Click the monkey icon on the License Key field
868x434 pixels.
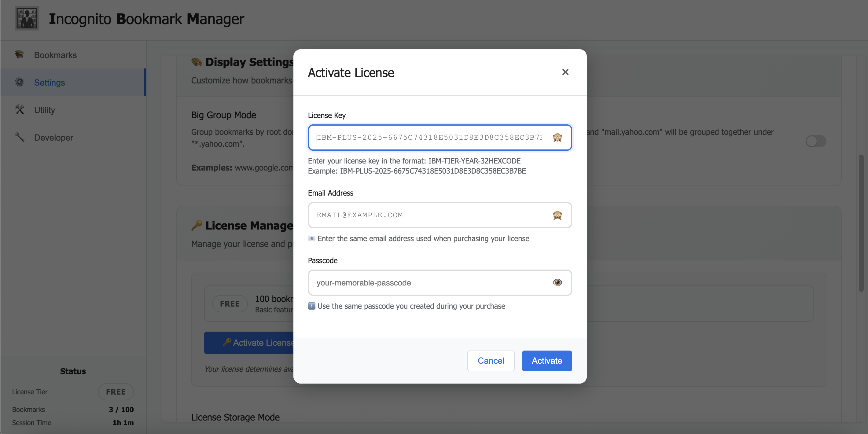pyautogui.click(x=557, y=137)
